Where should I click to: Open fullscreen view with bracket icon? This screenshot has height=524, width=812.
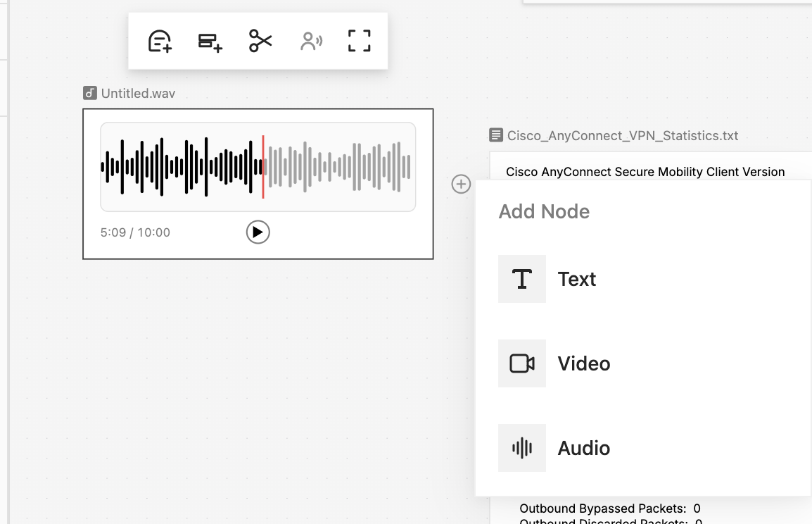coord(360,41)
